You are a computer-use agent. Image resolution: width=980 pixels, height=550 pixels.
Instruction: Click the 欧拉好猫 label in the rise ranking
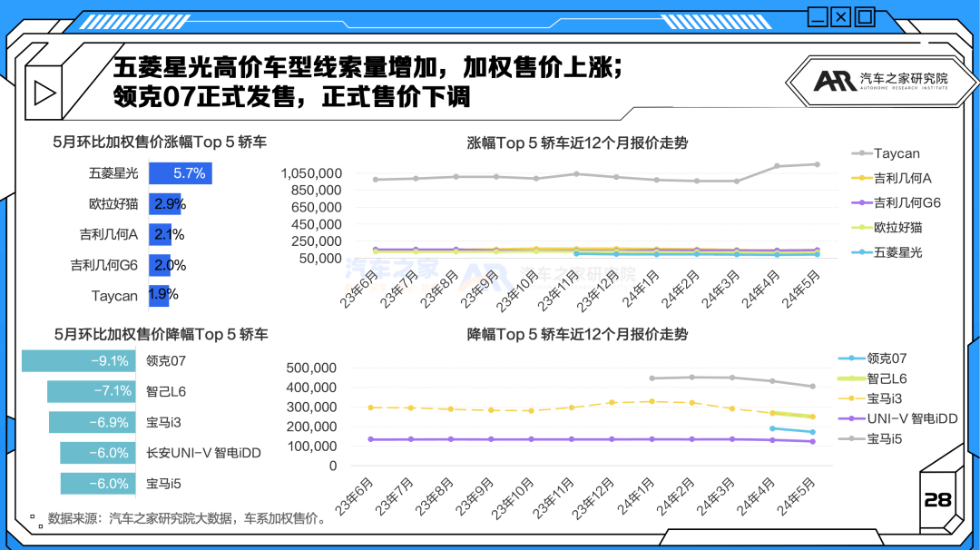coord(113,203)
